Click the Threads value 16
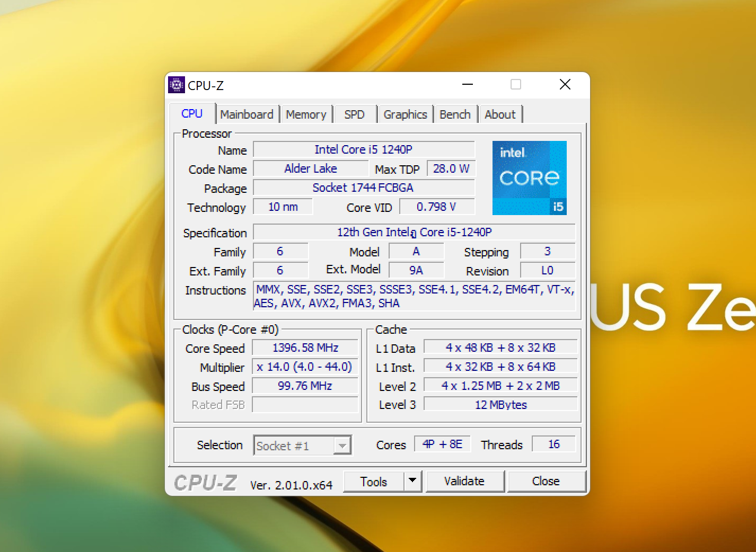The width and height of the screenshot is (756, 552). pos(554,444)
